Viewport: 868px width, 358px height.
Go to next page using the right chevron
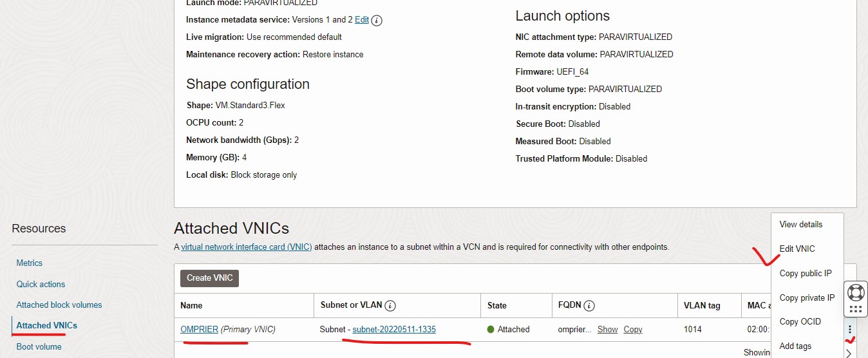[x=849, y=353]
